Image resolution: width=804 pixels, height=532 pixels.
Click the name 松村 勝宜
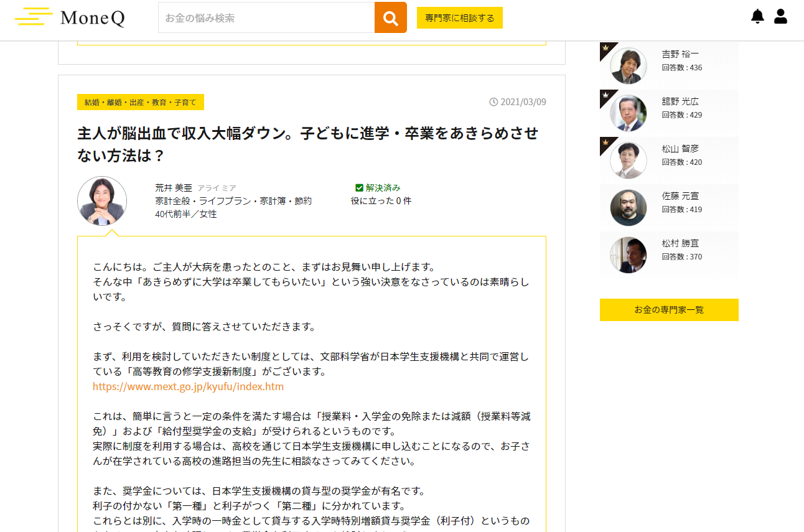(x=680, y=243)
